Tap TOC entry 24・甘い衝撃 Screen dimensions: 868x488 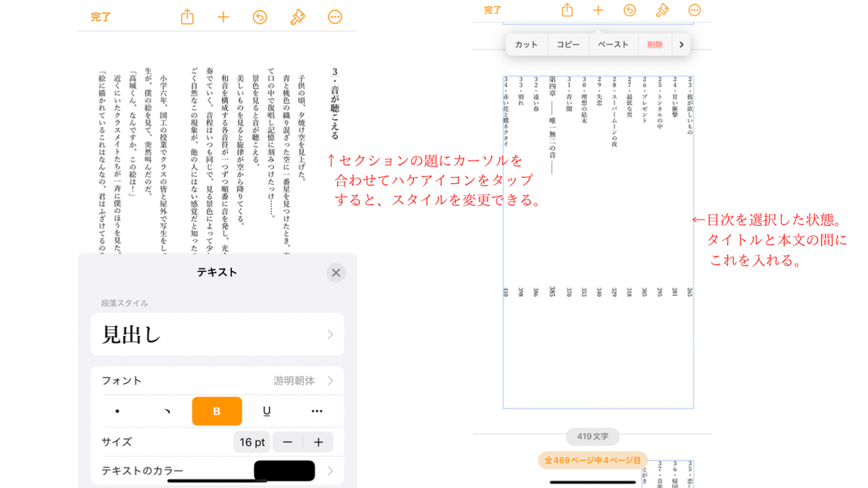[x=675, y=97]
